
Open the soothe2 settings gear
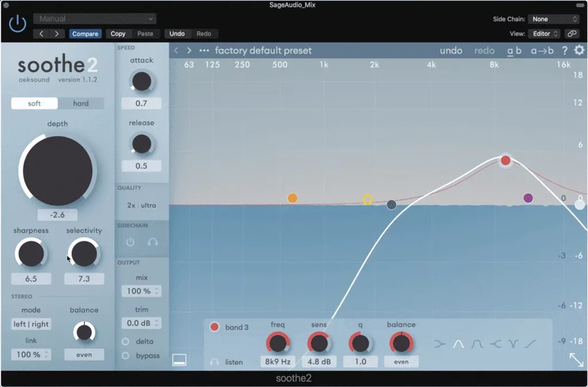pyautogui.click(x=578, y=51)
